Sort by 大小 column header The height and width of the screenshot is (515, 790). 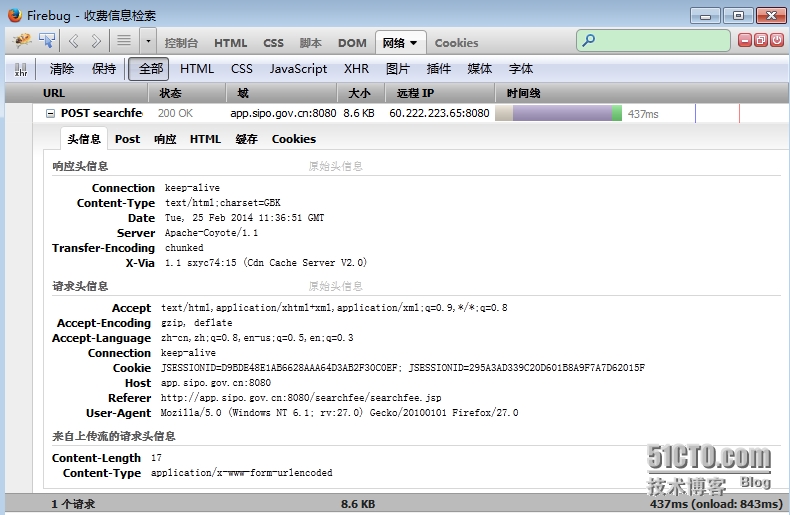361,93
